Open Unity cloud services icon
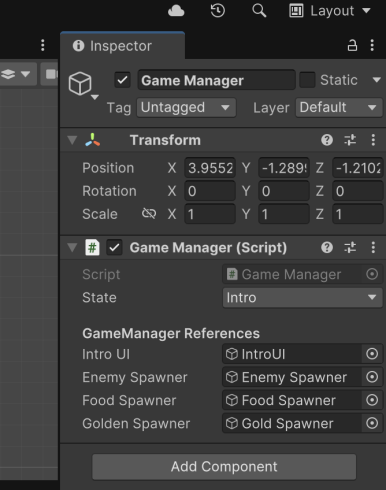Viewport: 386px width, 490px height. pyautogui.click(x=176, y=11)
